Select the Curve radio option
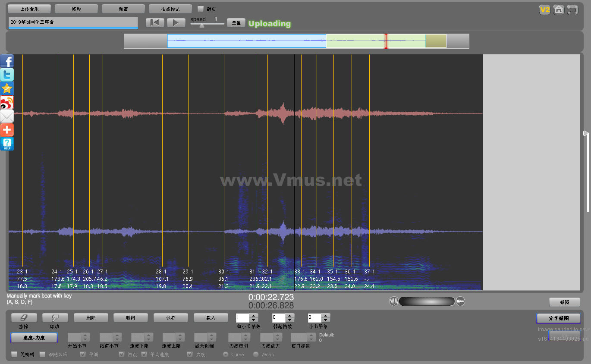Image resolution: width=591 pixels, height=364 pixels. [226, 355]
